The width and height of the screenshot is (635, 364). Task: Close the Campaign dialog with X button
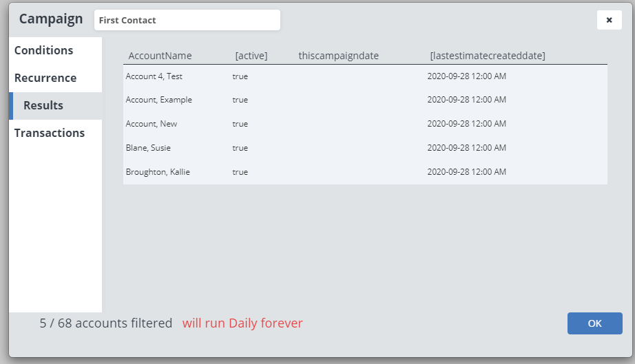tap(609, 20)
